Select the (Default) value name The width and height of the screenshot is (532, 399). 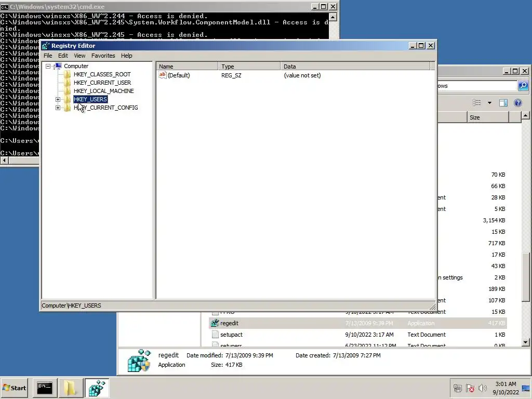point(179,75)
